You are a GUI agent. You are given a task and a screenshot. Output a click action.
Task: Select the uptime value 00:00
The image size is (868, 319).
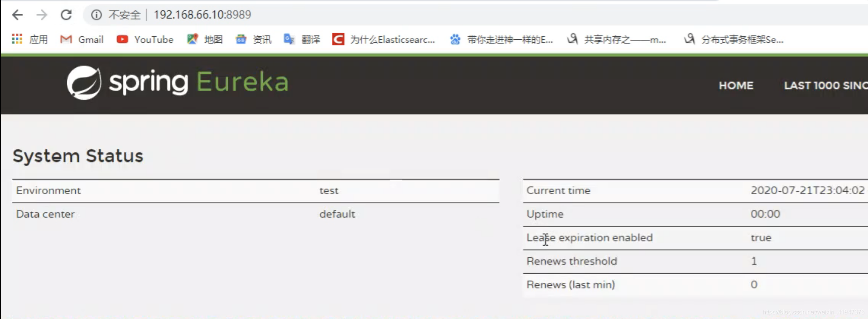tap(765, 214)
